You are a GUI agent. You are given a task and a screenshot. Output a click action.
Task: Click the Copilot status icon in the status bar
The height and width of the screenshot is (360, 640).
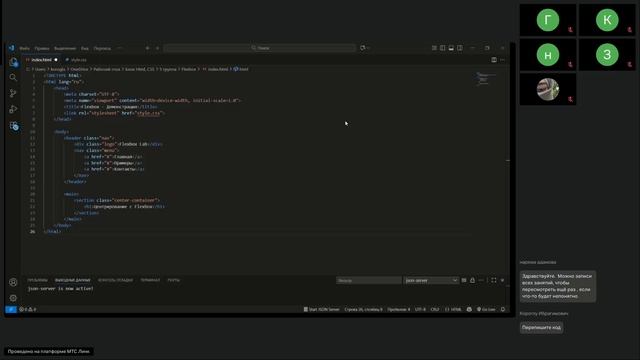point(469,309)
